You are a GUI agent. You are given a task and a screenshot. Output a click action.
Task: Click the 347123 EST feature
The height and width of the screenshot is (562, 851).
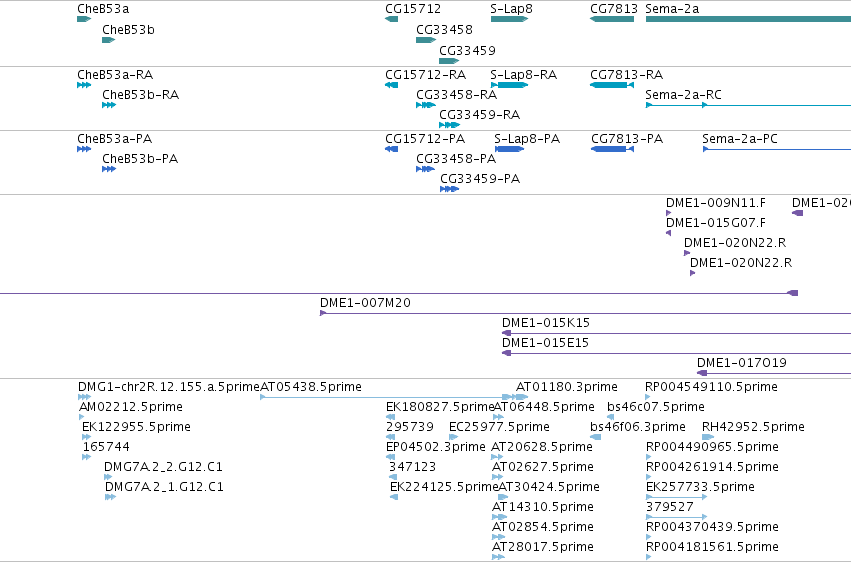tap(393, 477)
